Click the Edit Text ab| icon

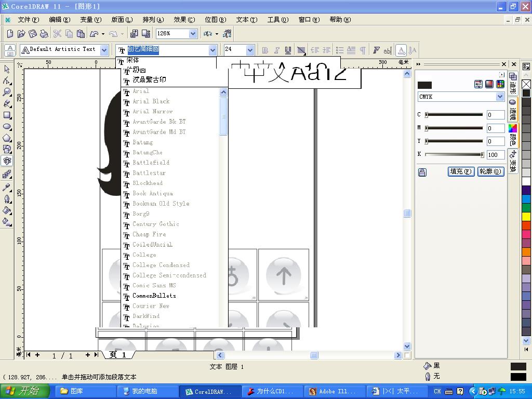(x=388, y=50)
